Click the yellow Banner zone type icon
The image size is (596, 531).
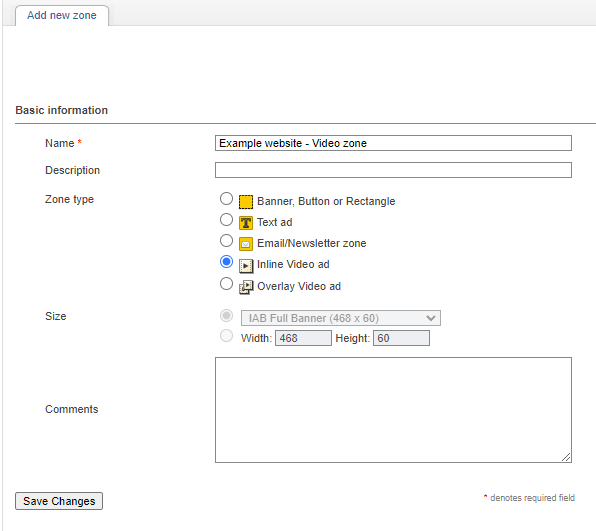pos(246,202)
